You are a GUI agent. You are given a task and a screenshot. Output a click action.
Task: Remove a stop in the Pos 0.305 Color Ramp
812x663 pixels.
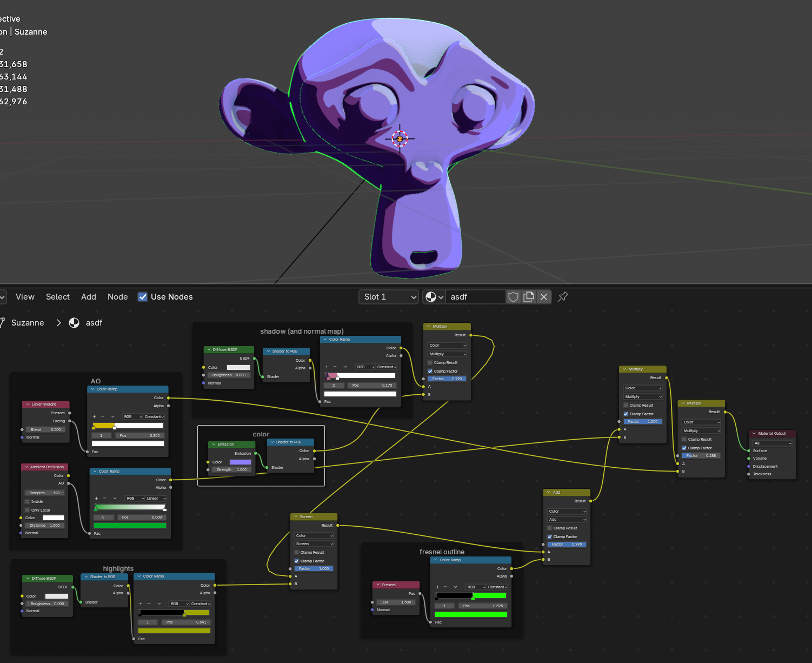coord(102,416)
